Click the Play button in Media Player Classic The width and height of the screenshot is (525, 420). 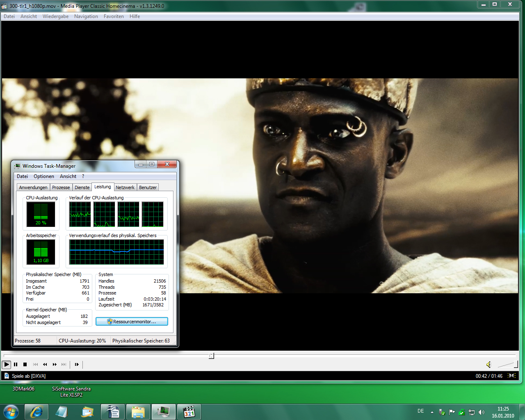[x=7, y=364]
